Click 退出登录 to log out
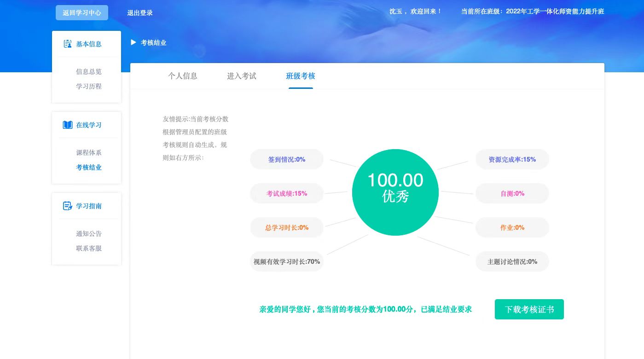The width and height of the screenshot is (644, 359). coord(140,13)
